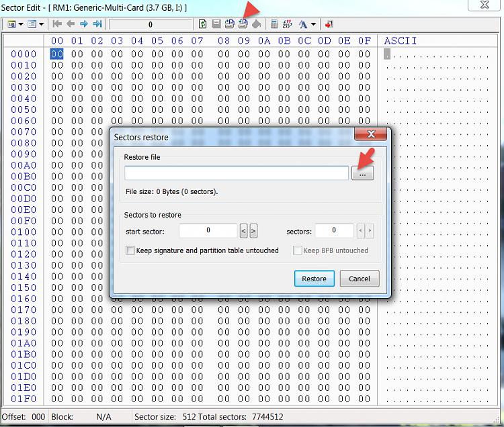This screenshot has height=427, width=504.
Task: Click the 'Sector size: 512' status entry
Action: point(164,417)
